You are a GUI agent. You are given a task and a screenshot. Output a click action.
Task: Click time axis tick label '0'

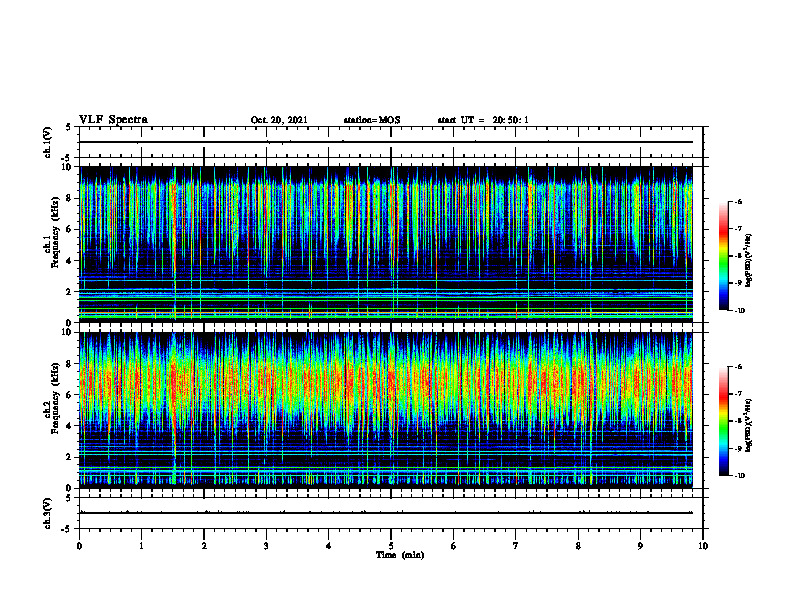[x=79, y=546]
